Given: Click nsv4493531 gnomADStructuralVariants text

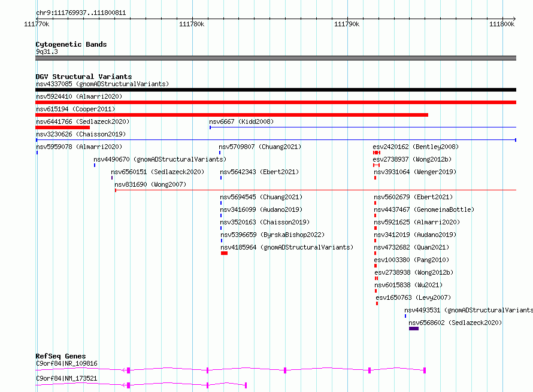Looking at the screenshot, I should pyautogui.click(x=468, y=310).
